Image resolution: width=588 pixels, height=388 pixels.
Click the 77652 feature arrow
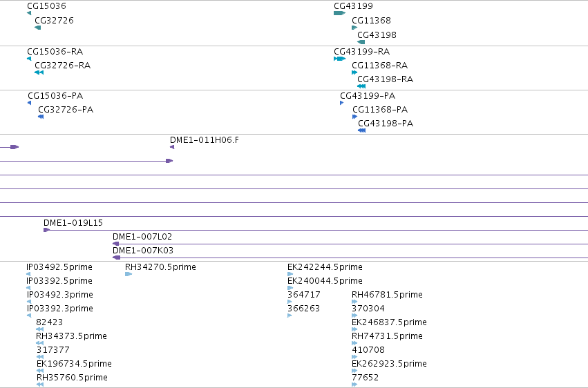pos(354,385)
